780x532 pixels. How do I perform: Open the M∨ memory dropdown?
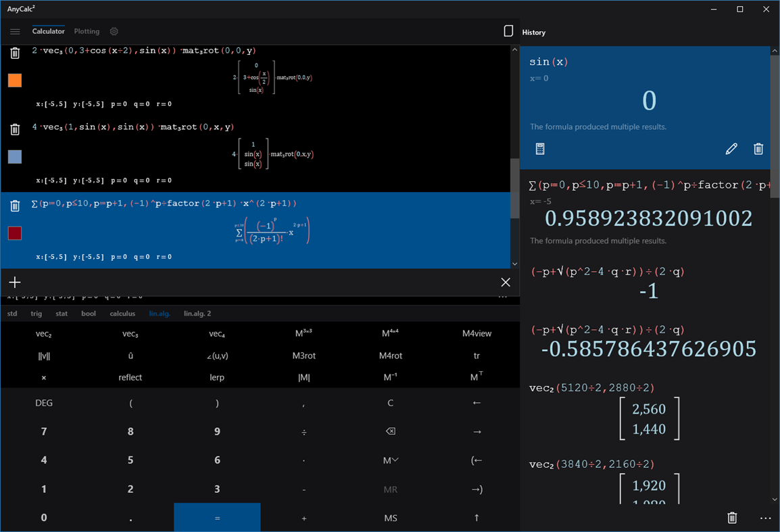click(390, 460)
